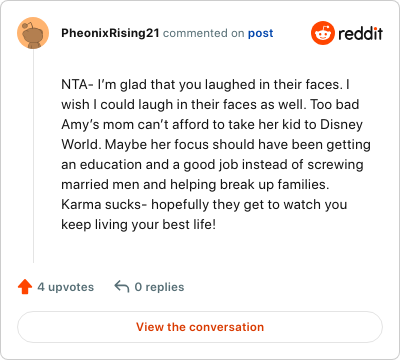Click the word "Disney" in the comment
The height and width of the screenshot is (360, 400).
[x=341, y=125]
